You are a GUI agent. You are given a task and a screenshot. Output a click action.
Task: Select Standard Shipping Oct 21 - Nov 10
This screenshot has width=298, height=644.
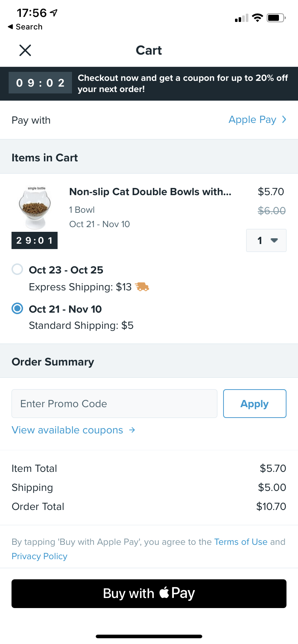17,308
